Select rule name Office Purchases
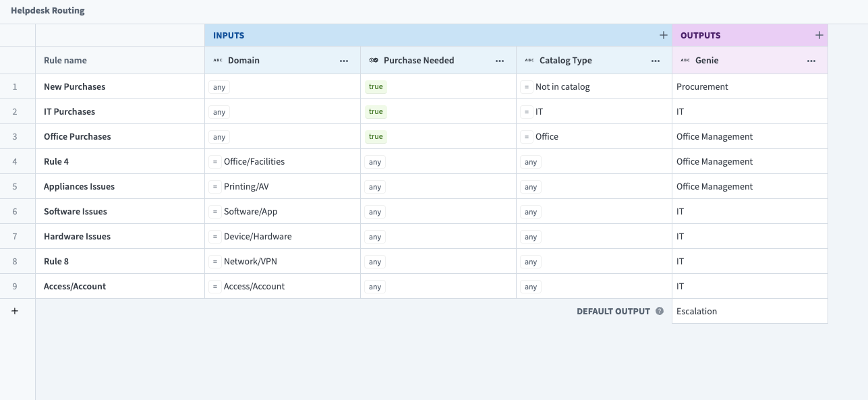This screenshot has height=400, width=868. [77, 137]
